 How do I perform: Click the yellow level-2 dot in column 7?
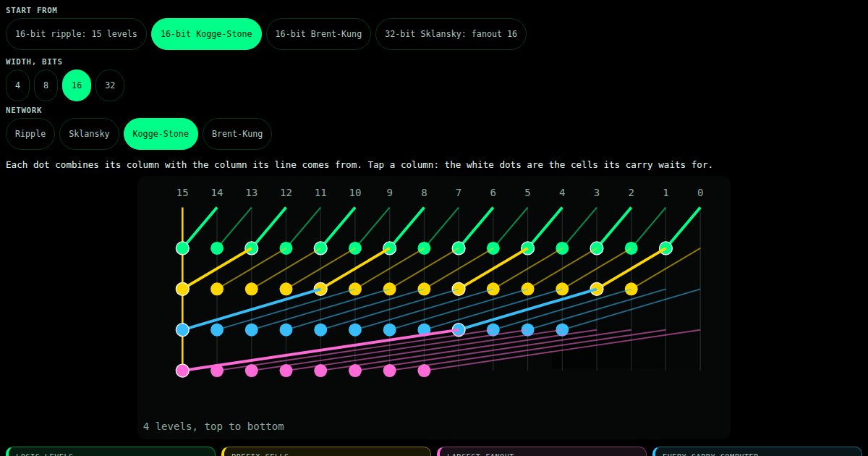tap(459, 289)
